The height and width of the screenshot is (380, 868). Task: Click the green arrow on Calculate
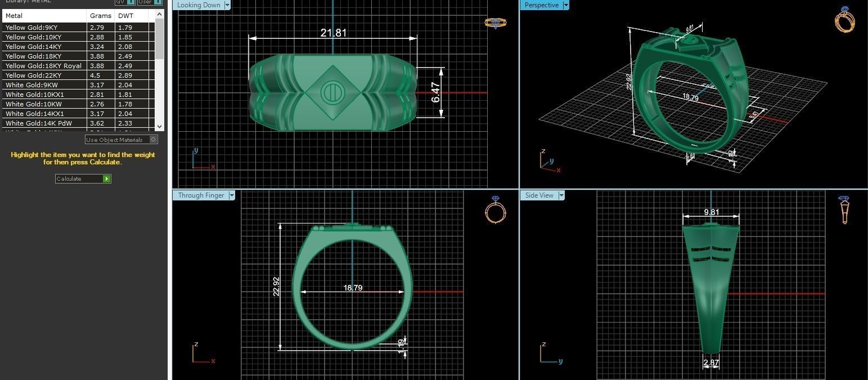tap(107, 178)
